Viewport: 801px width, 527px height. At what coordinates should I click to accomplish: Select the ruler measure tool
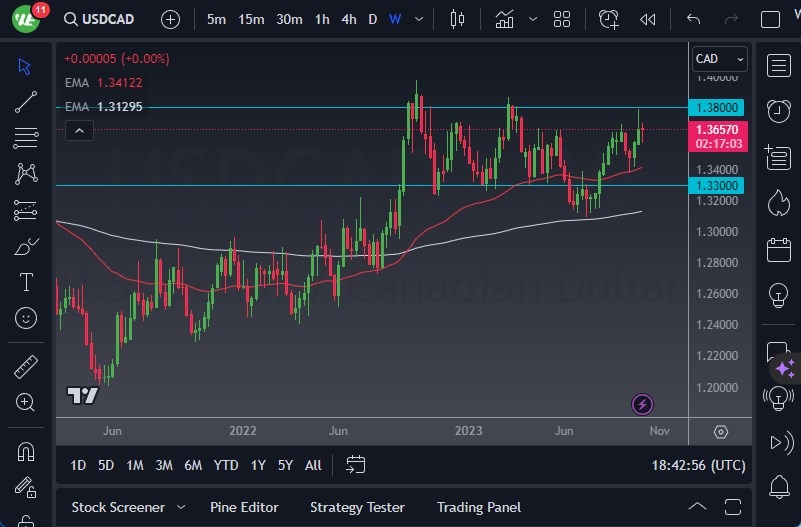[x=26, y=367]
